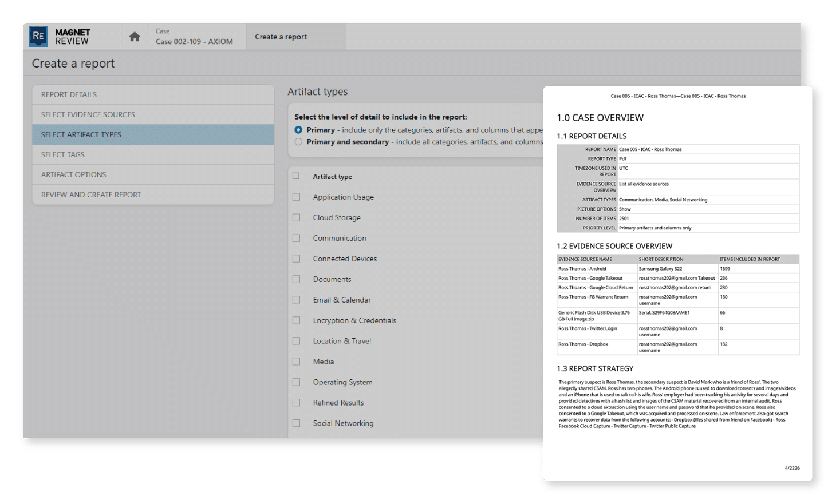The height and width of the screenshot is (504, 824).
Task: Check the Artifact type select-all checkbox
Action: pos(296,176)
